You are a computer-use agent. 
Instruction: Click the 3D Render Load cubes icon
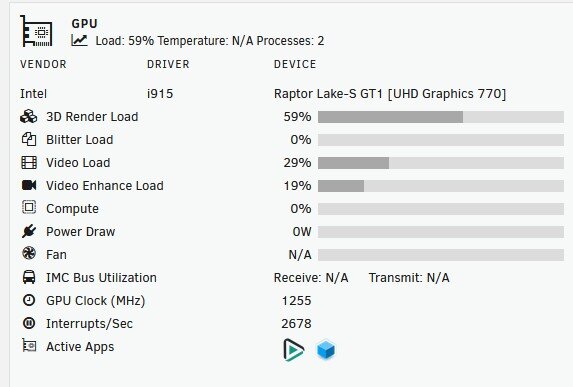click(x=29, y=117)
